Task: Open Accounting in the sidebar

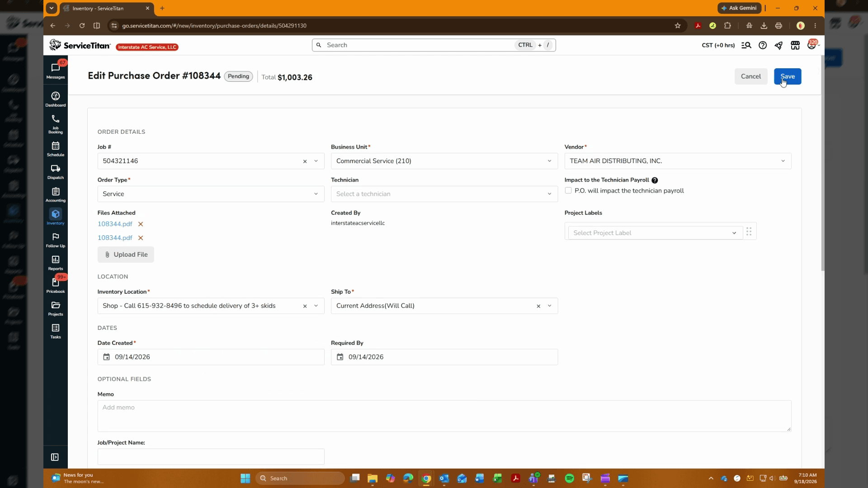Action: click(x=56, y=194)
